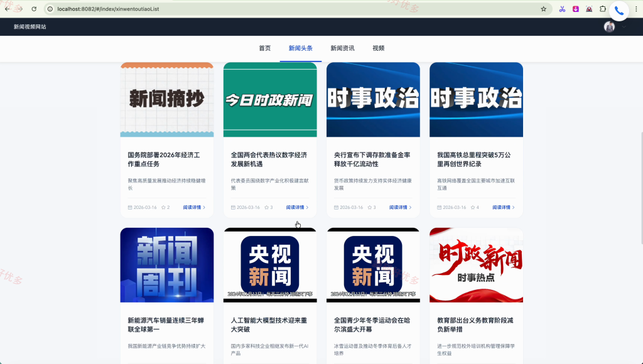This screenshot has height=364, width=643.
Task: Click 阅读详情 on 我国高铁总里程 card
Action: coord(504,207)
